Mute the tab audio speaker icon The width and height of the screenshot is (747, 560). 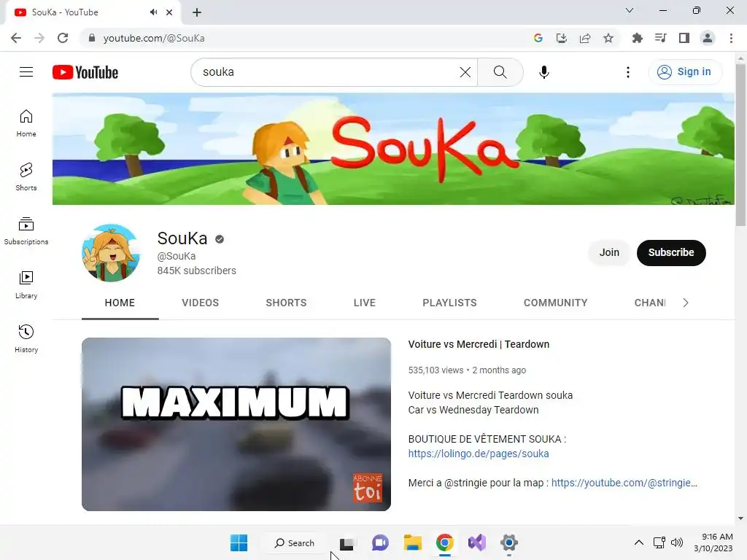(x=153, y=12)
